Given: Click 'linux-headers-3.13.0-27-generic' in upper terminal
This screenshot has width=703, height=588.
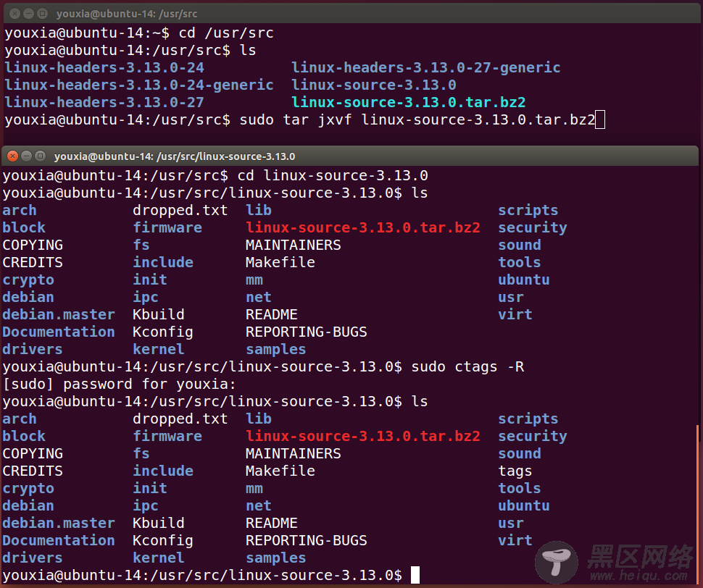Looking at the screenshot, I should (x=426, y=67).
